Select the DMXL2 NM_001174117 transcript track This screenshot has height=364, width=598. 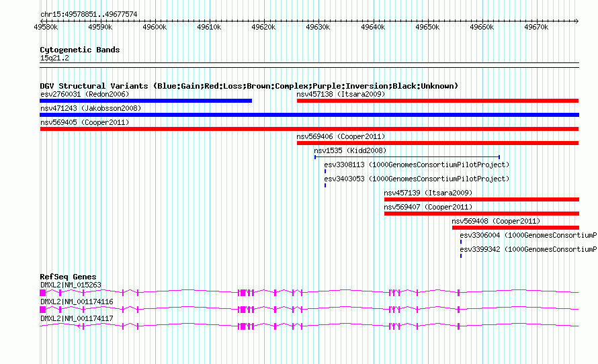point(309,326)
